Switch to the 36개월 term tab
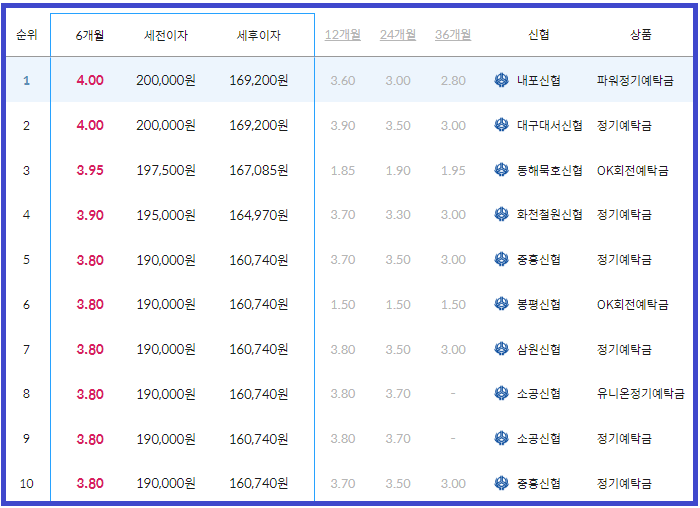Screen dimensions: 700x508 click(x=453, y=34)
